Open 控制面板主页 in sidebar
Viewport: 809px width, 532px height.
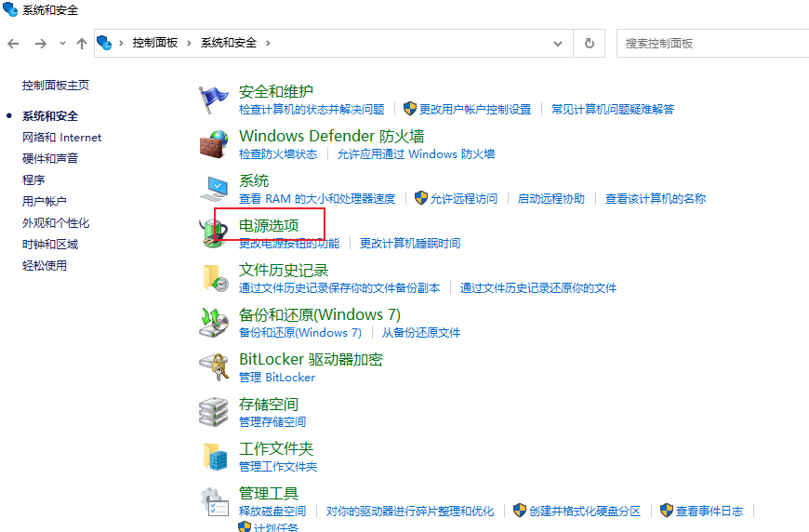(x=56, y=86)
